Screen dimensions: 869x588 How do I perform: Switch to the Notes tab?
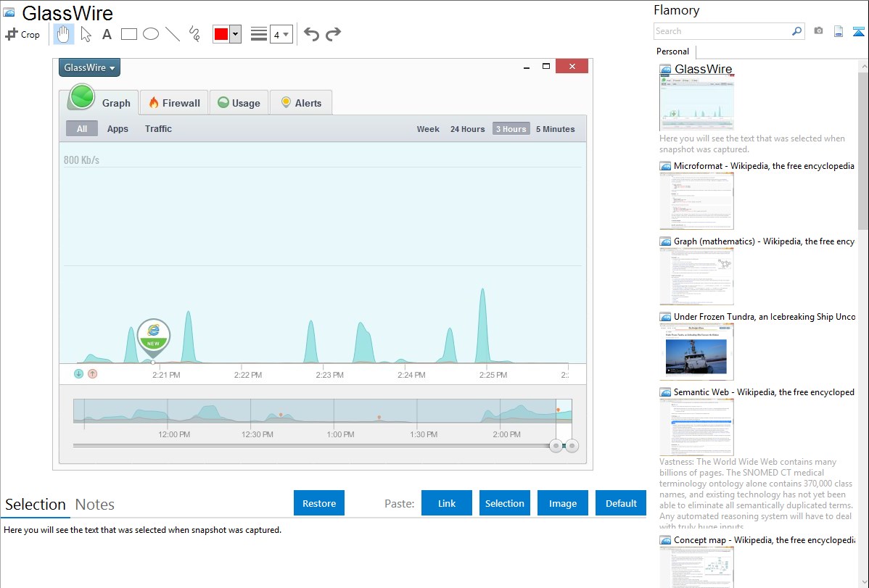95,505
